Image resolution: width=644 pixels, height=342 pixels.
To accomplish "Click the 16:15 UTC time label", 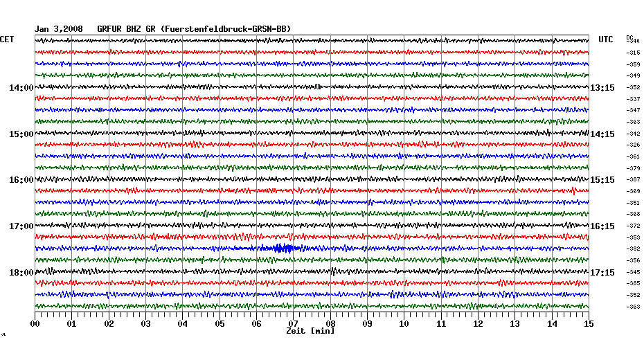I will click(602, 226).
